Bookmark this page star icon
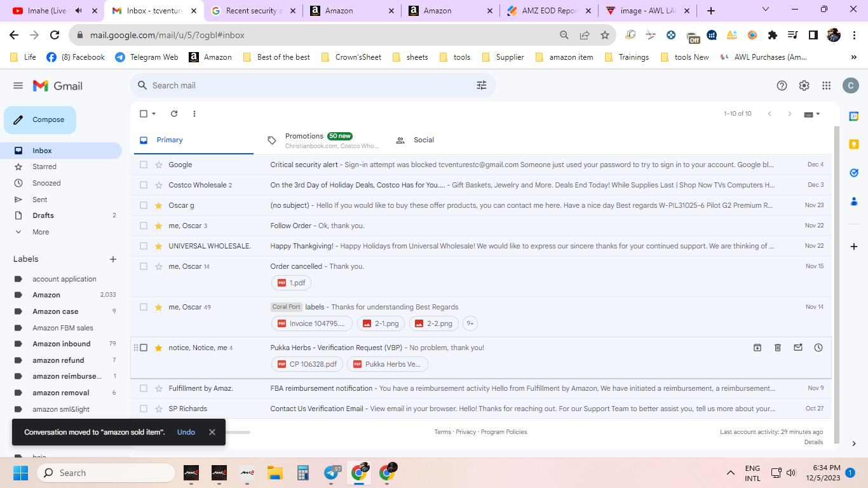The image size is (868, 488). (605, 35)
